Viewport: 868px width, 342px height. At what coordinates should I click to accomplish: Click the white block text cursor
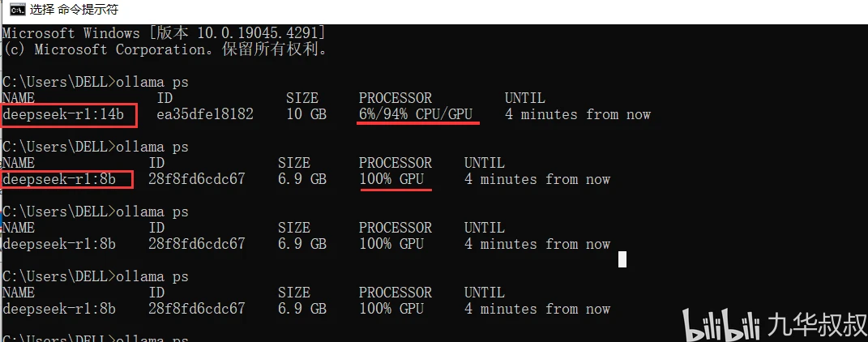622,259
